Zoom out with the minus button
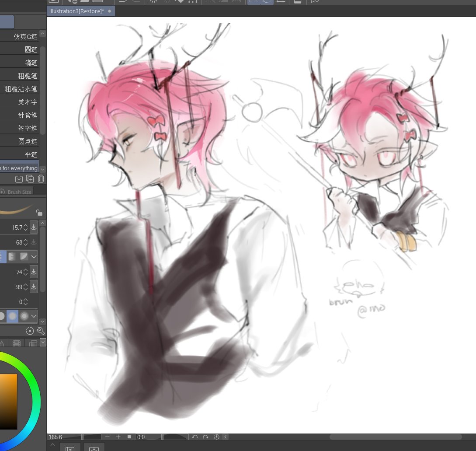This screenshot has height=451, width=476. [107, 437]
